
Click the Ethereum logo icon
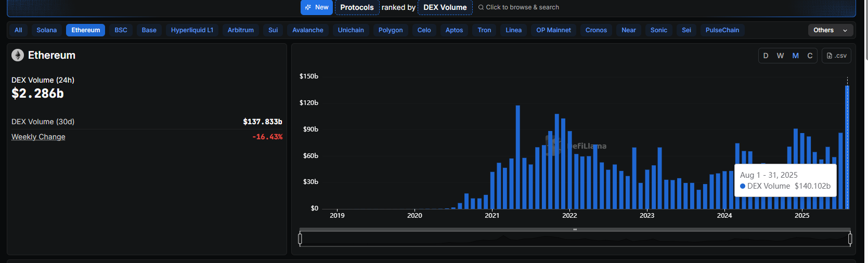[18, 55]
